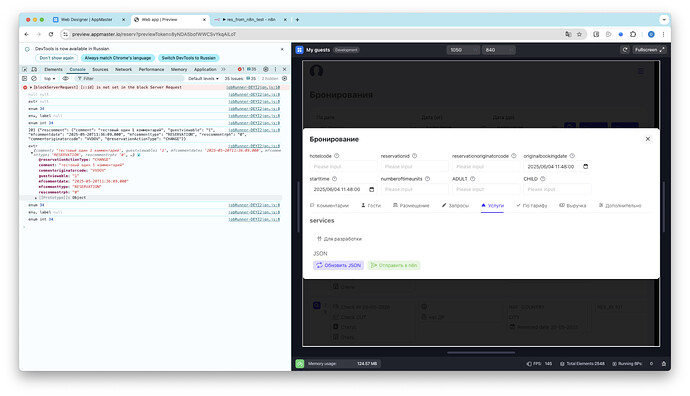
Task: Toggle the console sidebar panel icon
Action: (25, 78)
